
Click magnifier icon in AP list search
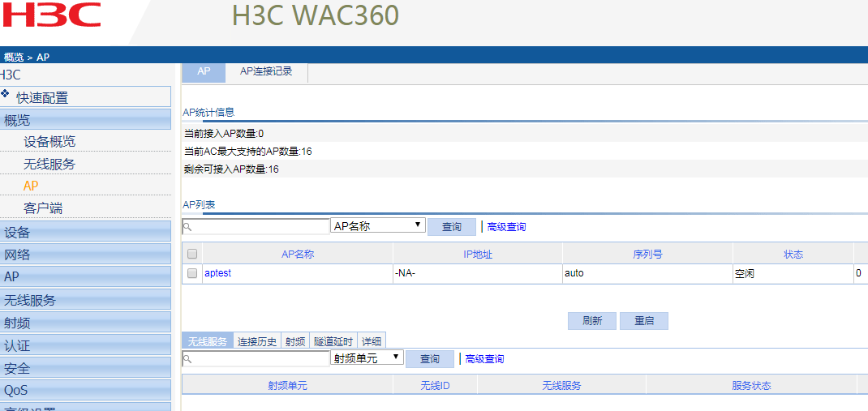tap(187, 227)
